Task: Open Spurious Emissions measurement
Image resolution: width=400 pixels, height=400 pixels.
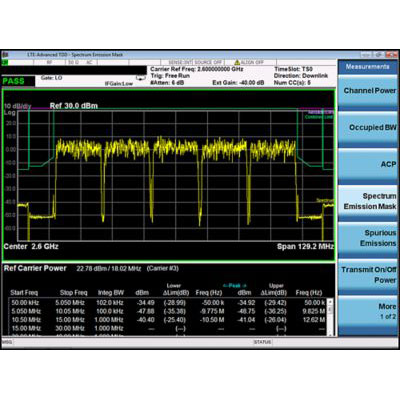Action: [369, 238]
